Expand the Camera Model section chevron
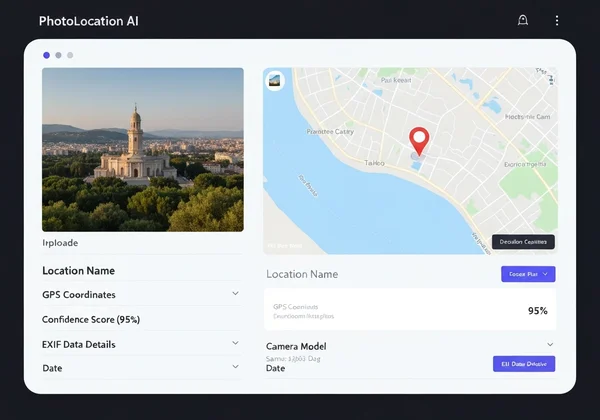Image resolution: width=600 pixels, height=420 pixels. pyautogui.click(x=550, y=345)
